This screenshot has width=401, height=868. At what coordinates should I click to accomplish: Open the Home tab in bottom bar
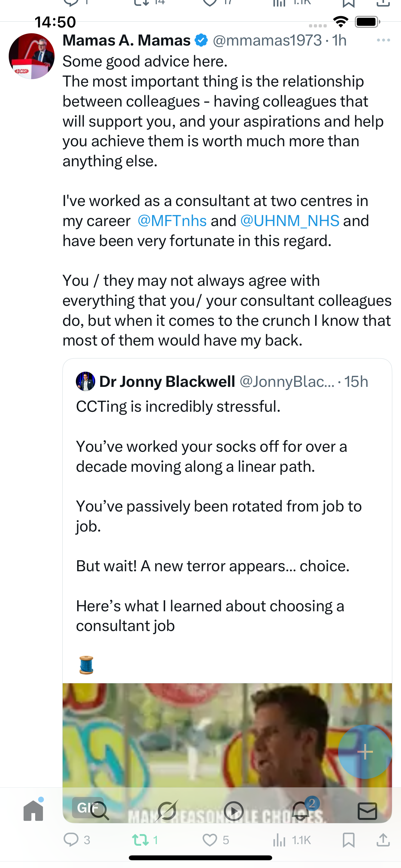[33, 811]
